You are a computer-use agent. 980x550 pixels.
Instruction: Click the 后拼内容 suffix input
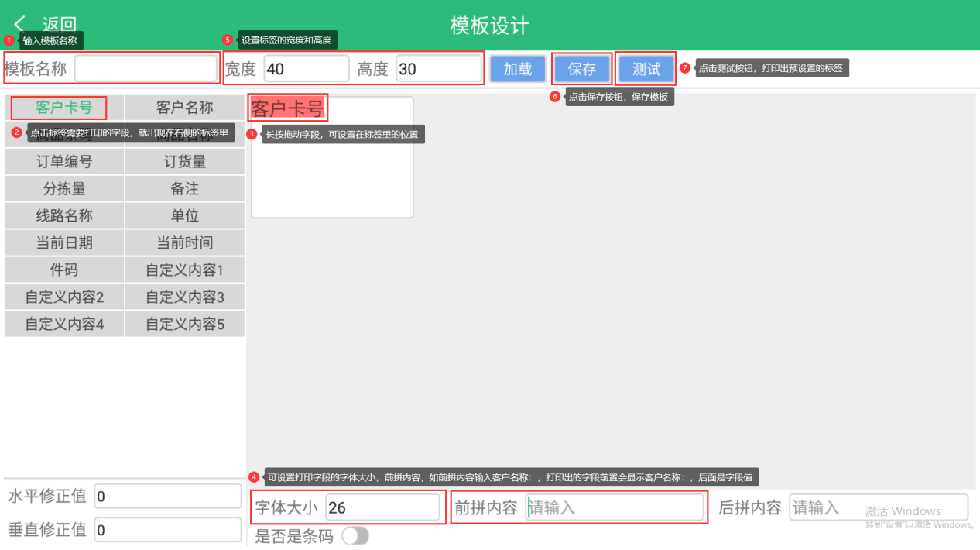pyautogui.click(x=878, y=508)
